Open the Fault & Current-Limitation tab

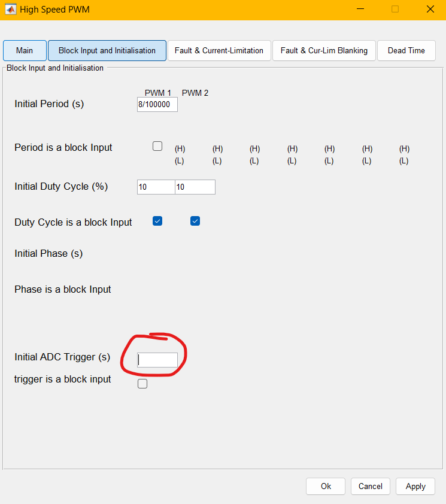tap(219, 50)
